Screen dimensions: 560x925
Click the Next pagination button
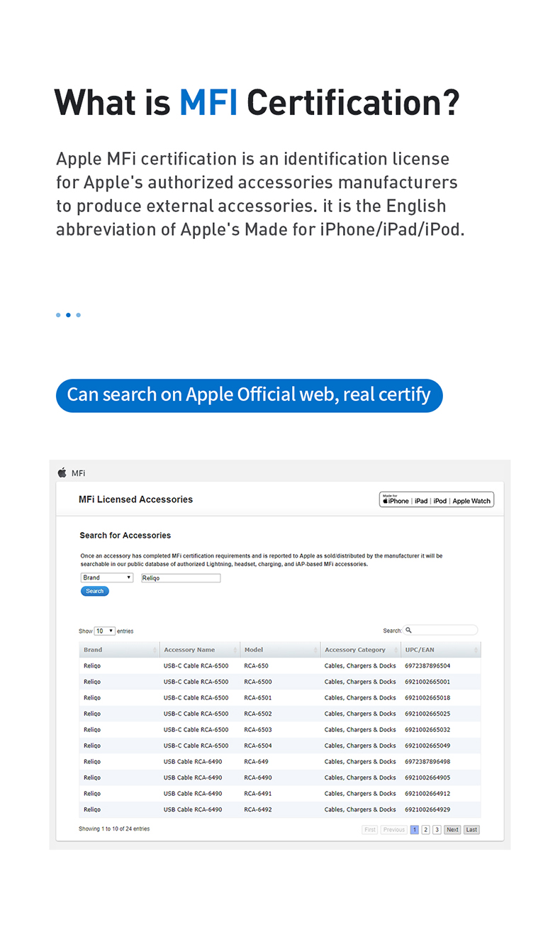[x=452, y=829]
